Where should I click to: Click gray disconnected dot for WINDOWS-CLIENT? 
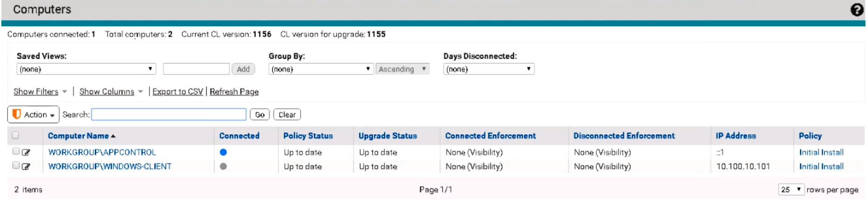click(x=223, y=166)
